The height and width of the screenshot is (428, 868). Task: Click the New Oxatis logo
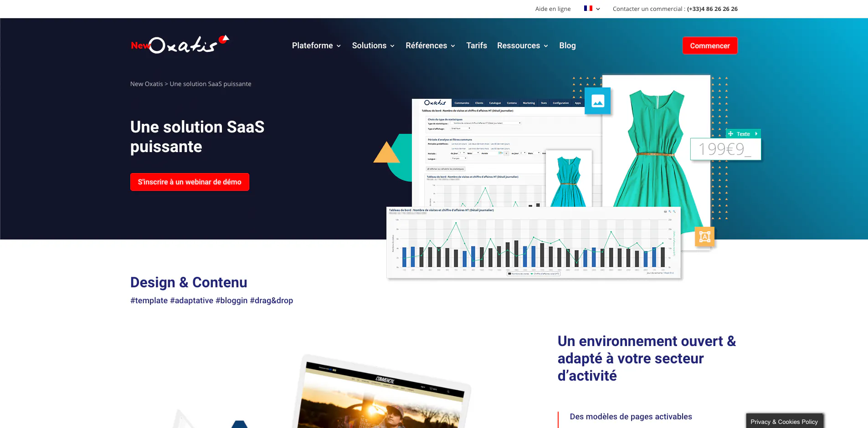click(180, 45)
